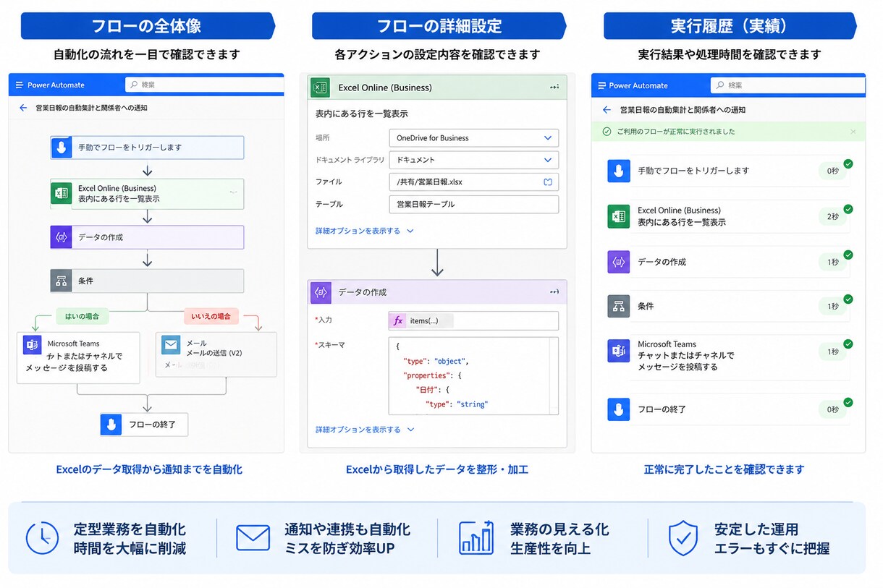Click 0秒 duration badge on フローの終了 step

tap(833, 409)
